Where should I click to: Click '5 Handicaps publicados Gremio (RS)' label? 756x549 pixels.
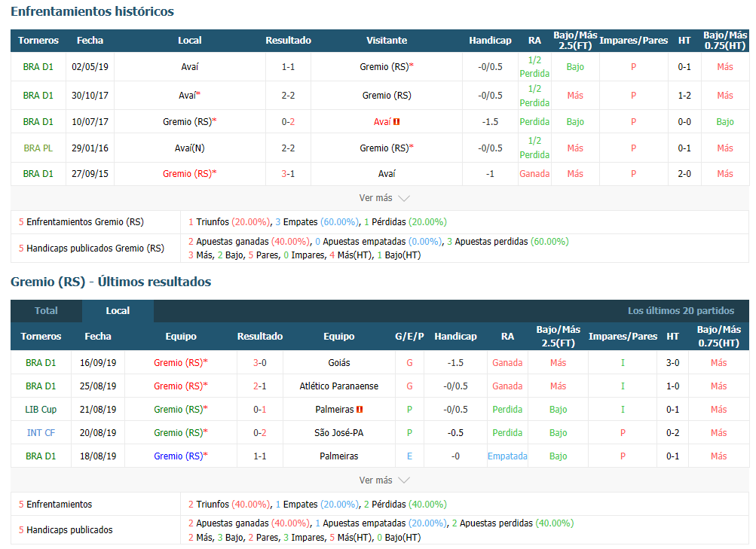pos(91,249)
